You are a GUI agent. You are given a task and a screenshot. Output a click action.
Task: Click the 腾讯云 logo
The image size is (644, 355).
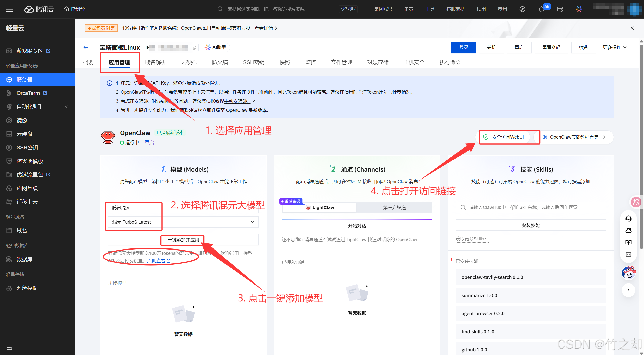(x=39, y=9)
